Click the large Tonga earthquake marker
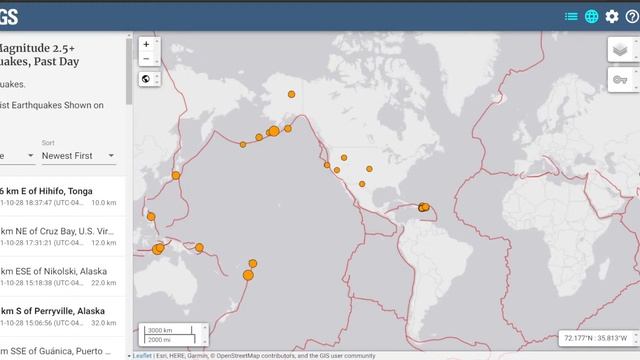This screenshot has width=640, height=360. [x=248, y=275]
